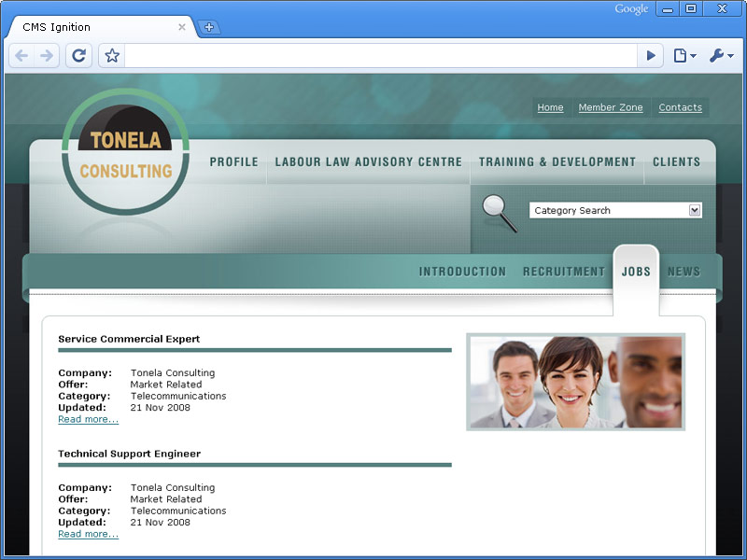The height and width of the screenshot is (560, 747).
Task: Switch to the JOBS tab
Action: click(636, 272)
